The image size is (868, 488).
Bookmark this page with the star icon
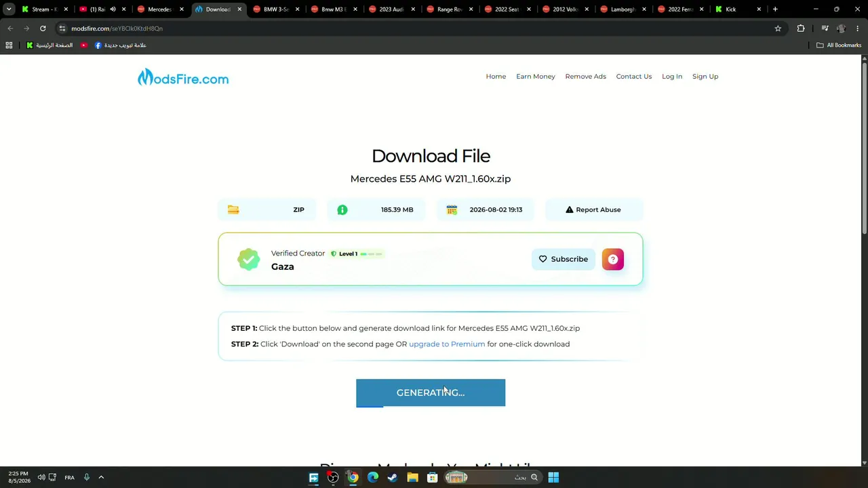778,28
